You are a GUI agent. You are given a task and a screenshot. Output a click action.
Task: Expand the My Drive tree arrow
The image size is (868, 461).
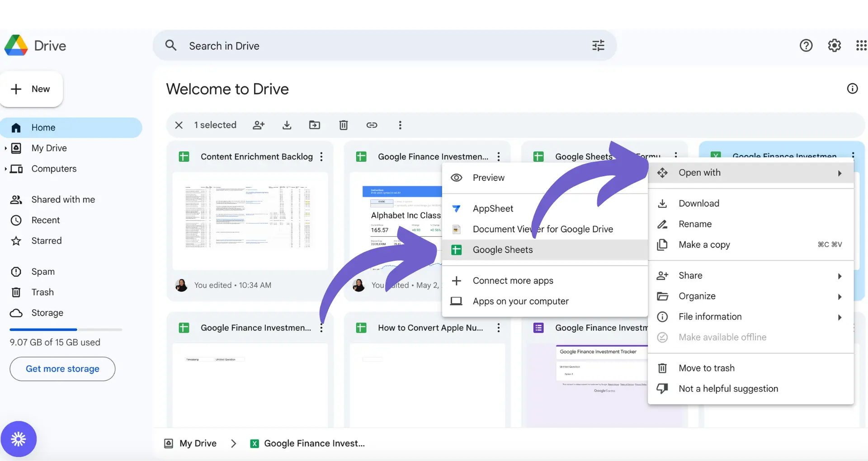click(x=5, y=148)
